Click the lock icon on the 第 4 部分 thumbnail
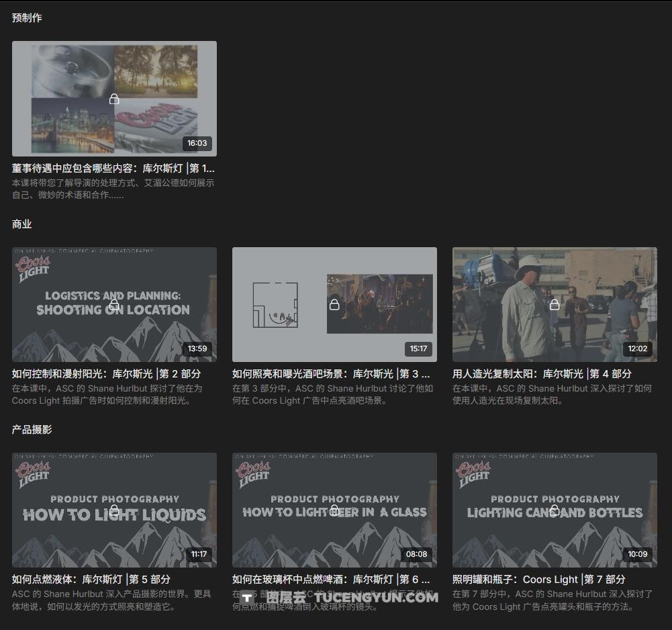Screen dimensions: 672x630 pos(555,304)
